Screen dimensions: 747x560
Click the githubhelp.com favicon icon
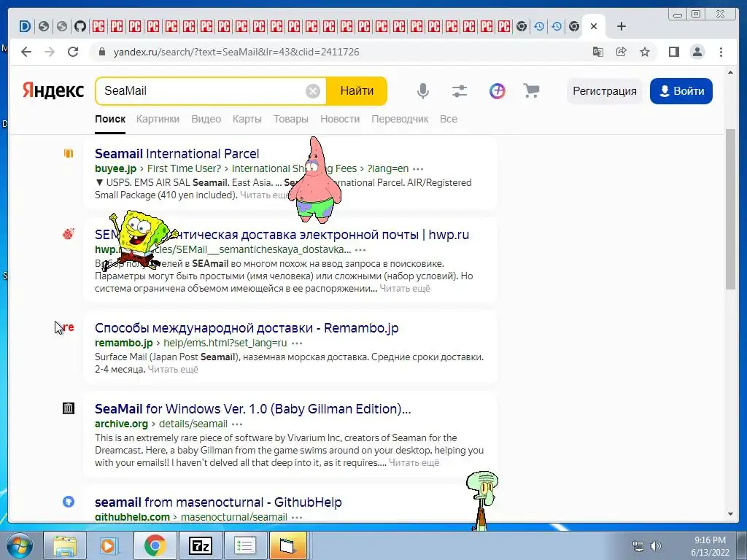69,502
